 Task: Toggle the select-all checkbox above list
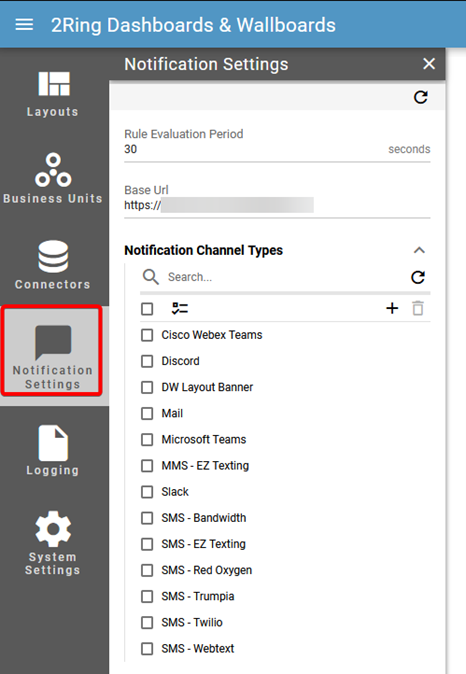147,308
